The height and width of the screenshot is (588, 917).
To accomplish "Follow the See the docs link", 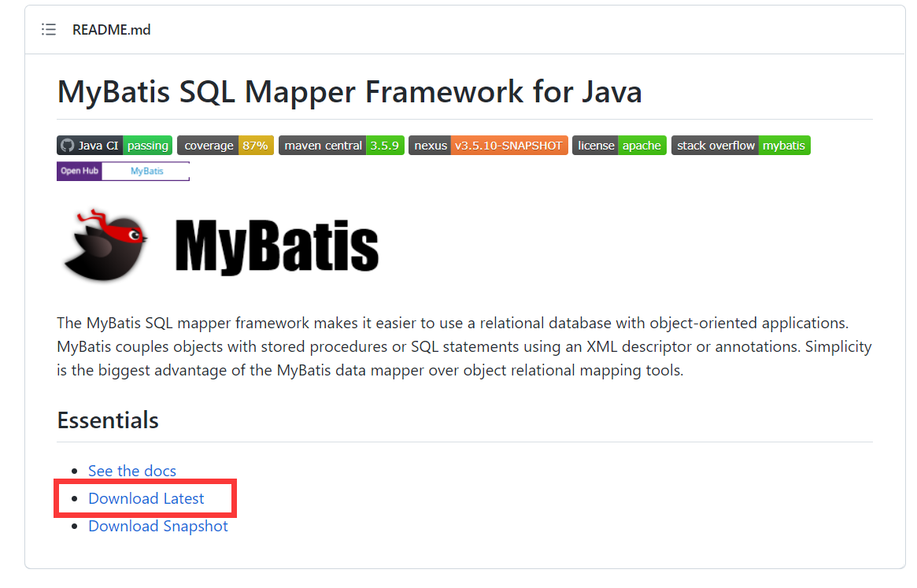I will 132,471.
